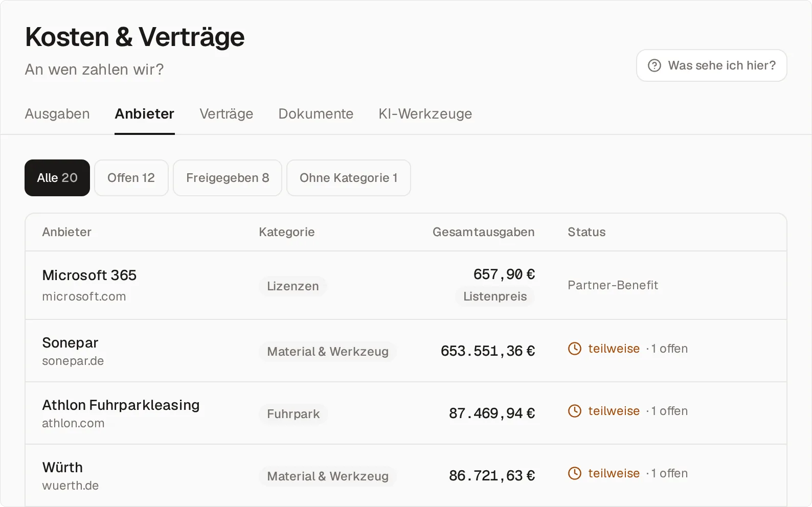Open the Athlon Fuhrparkleasing vendor entry
The width and height of the screenshot is (812, 507).
(121, 405)
